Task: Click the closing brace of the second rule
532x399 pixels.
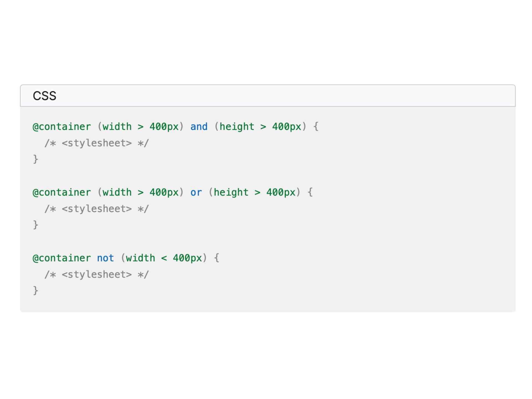Action: pos(35,225)
